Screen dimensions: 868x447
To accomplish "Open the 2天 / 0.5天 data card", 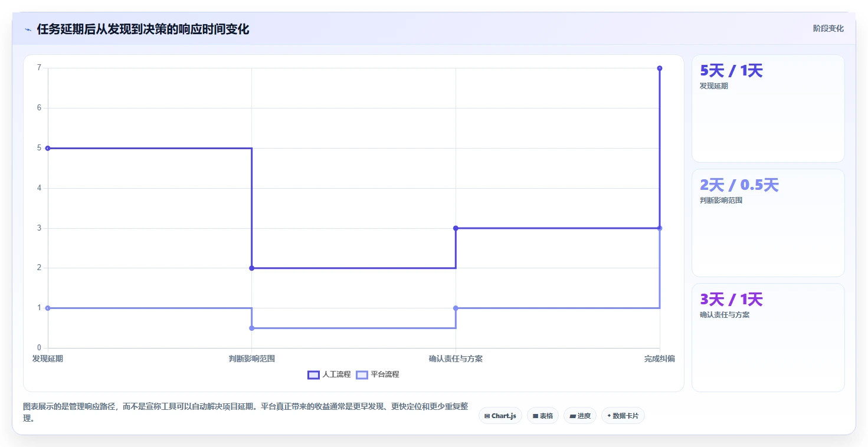I will coord(768,223).
